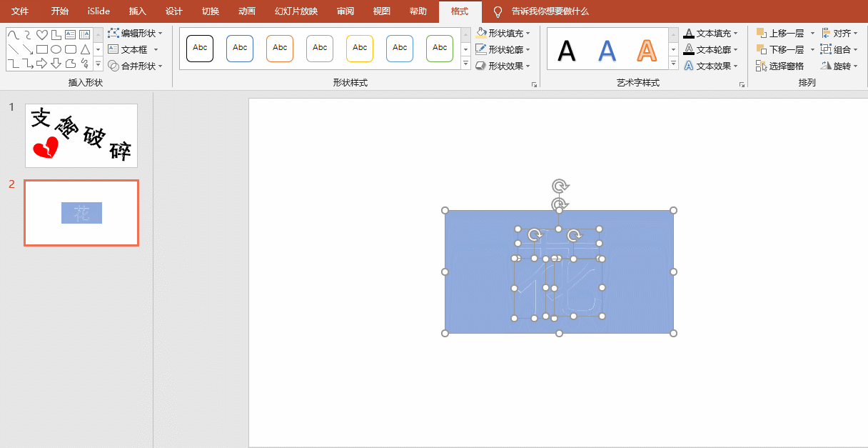The height and width of the screenshot is (448, 868).
Task: Select the L-shape in shape gallery
Action: (x=56, y=35)
